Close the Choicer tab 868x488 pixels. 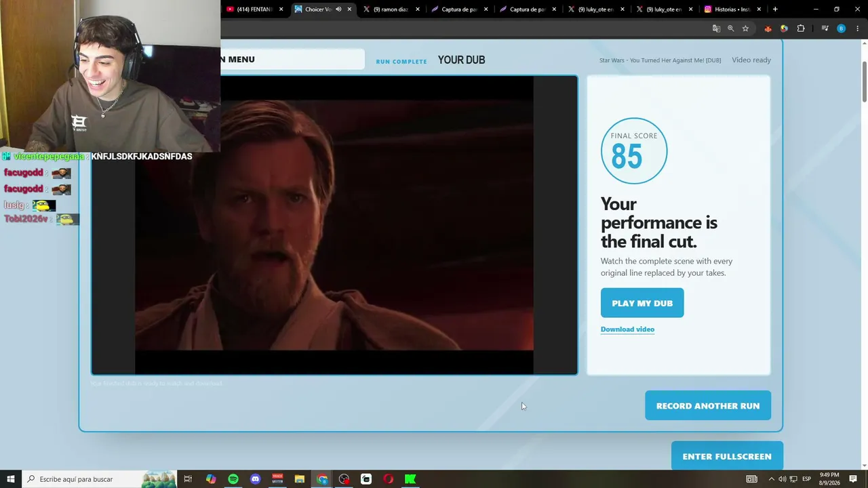point(349,9)
